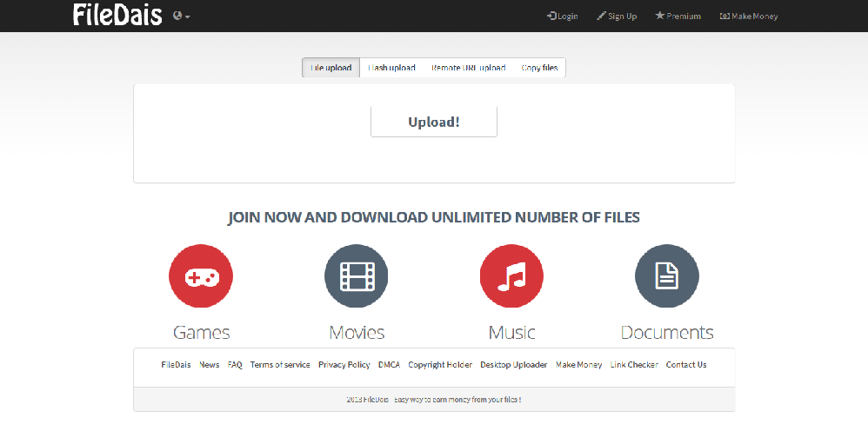Click the Documents label

(667, 332)
